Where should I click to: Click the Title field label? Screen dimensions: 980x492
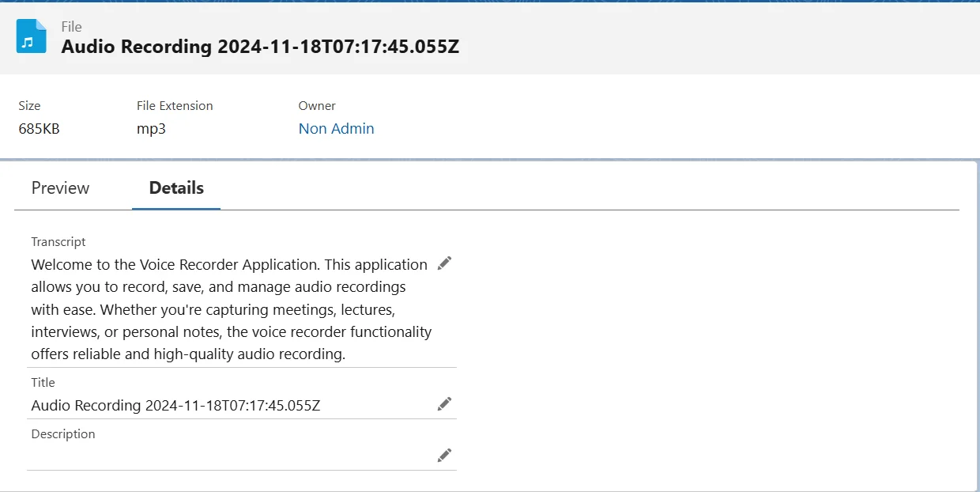click(x=43, y=383)
